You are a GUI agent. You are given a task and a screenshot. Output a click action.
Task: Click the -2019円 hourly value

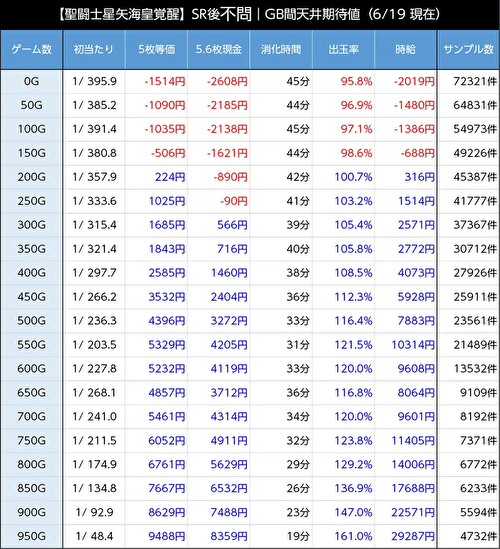pos(414,82)
